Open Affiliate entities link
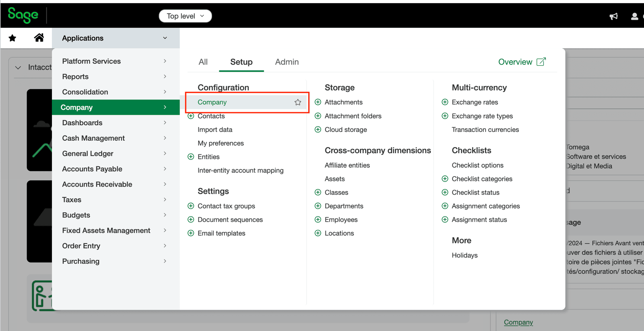The height and width of the screenshot is (331, 644). point(347,165)
